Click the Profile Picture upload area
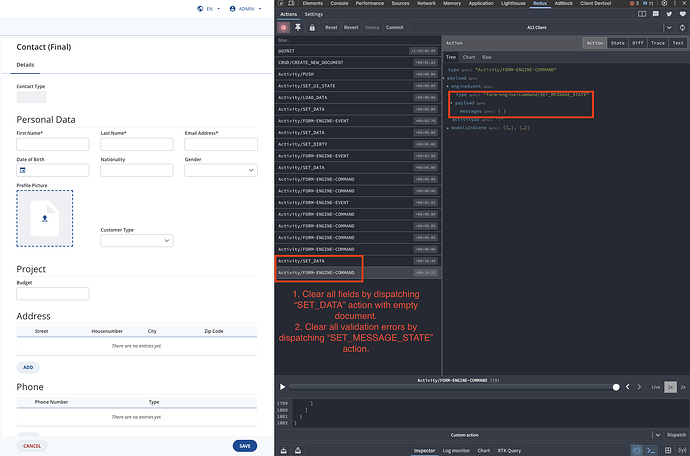Screen dimensions: 690x456 click(45, 218)
